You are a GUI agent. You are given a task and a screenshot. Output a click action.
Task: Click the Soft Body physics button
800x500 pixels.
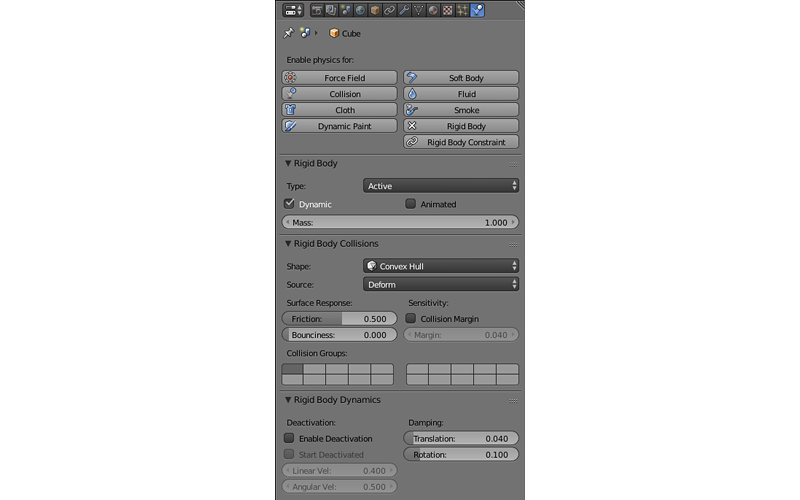pyautogui.click(x=461, y=78)
